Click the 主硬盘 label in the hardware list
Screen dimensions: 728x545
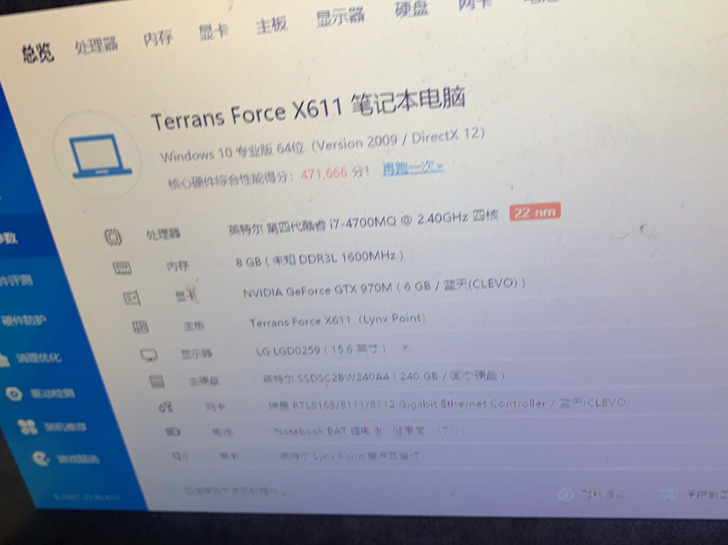[203, 381]
